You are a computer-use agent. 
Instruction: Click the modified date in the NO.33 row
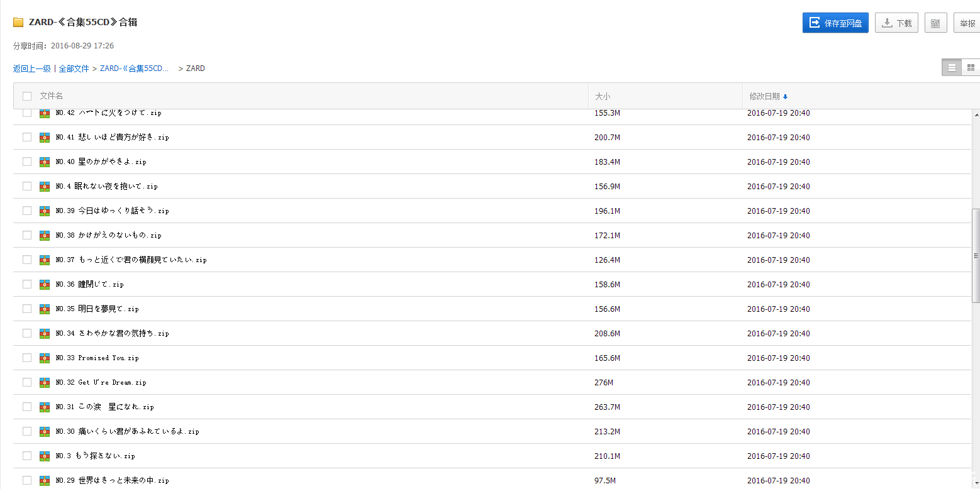[x=779, y=358]
